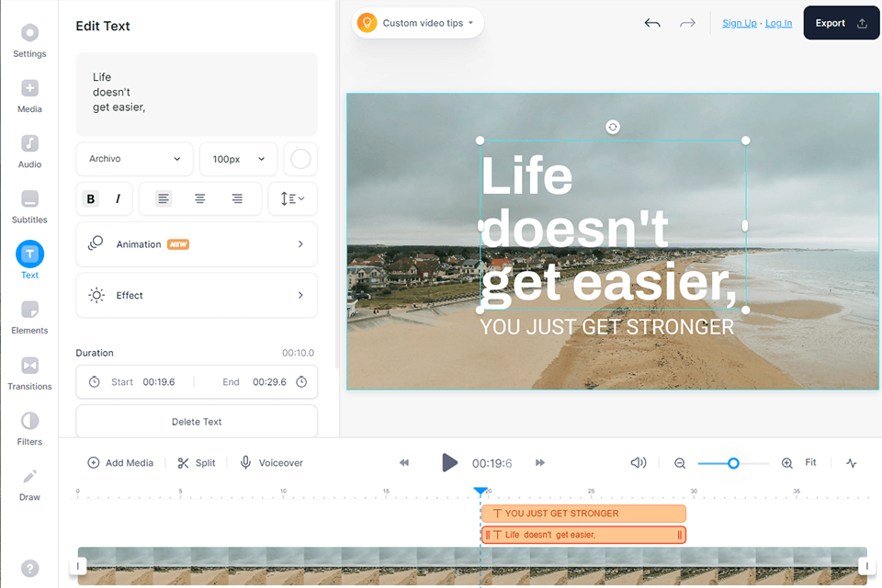Skip backward in the video
Viewport: 882px width, 588px height.
pos(404,463)
